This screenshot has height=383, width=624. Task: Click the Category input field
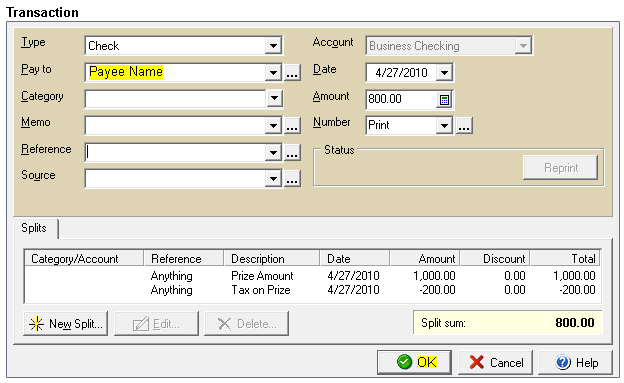tap(175, 98)
